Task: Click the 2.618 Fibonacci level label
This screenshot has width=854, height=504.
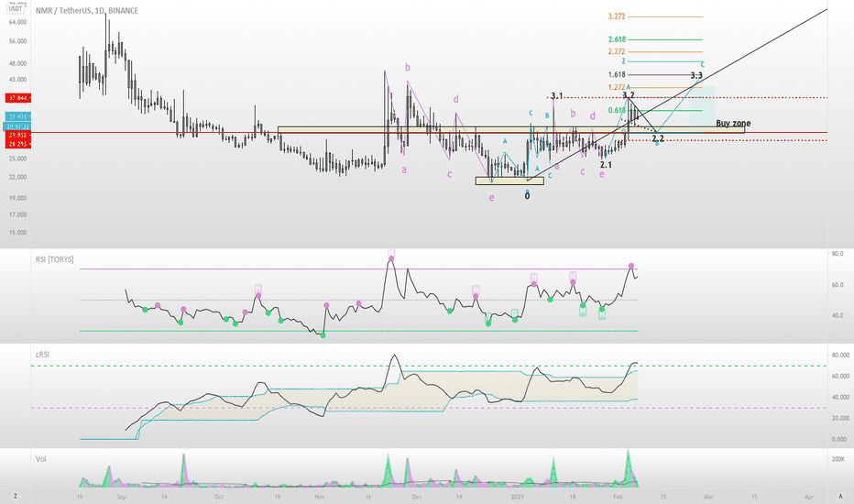Action: 617,39
